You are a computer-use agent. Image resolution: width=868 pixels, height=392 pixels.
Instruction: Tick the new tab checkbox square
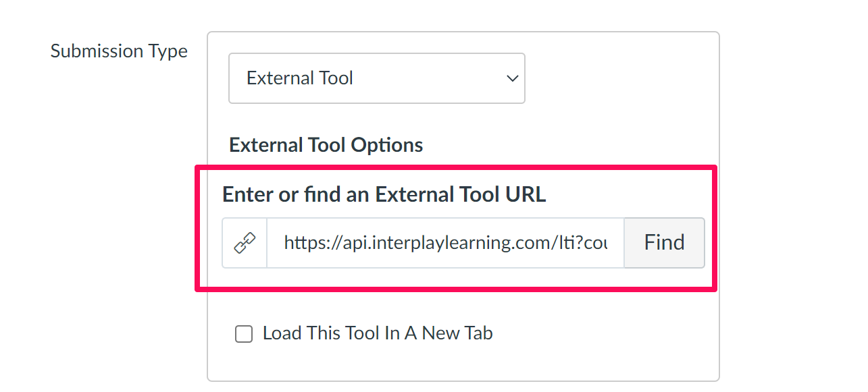click(244, 334)
